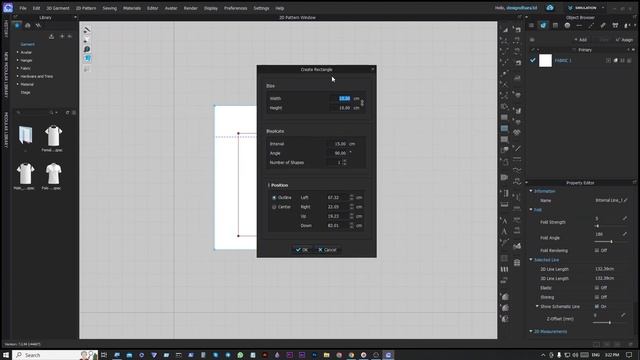Image resolution: width=640 pixels, height=360 pixels.
Task: Select the Female T-shirt thumbnail in Library
Action: coord(53,138)
